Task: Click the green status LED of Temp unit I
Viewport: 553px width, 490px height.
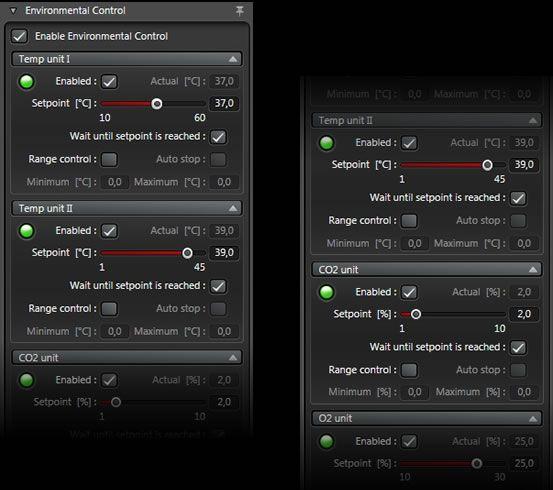Action: 27,82
